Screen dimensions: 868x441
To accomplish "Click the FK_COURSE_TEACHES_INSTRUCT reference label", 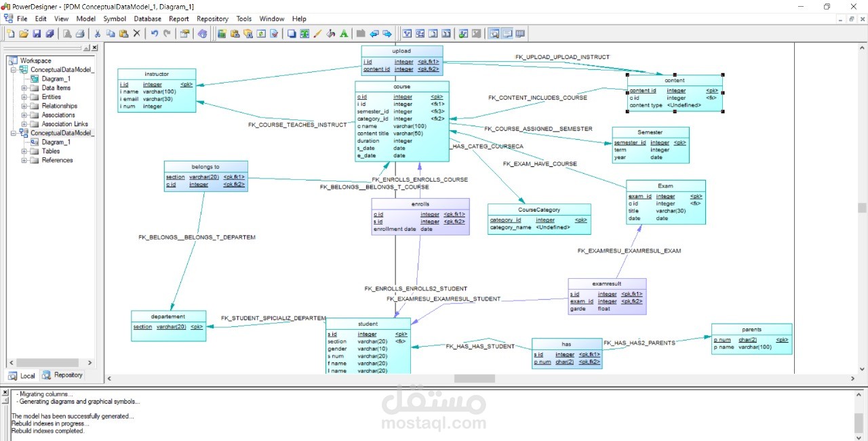I will [x=297, y=125].
